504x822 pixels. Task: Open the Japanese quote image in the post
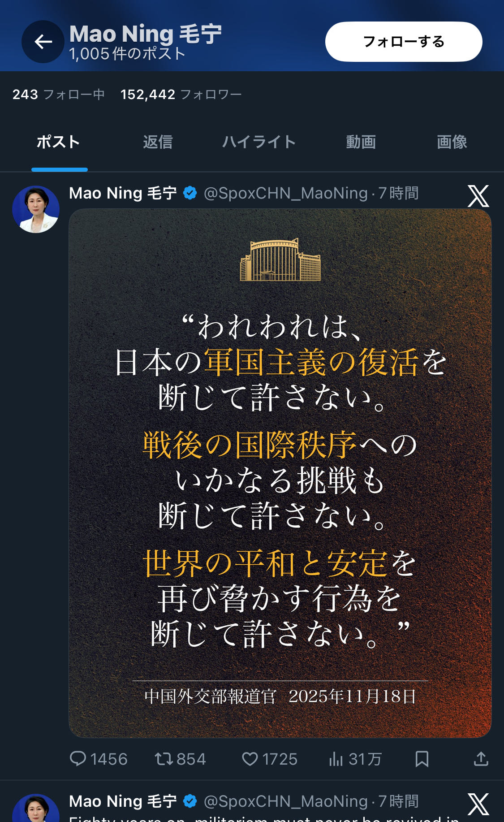click(x=280, y=473)
